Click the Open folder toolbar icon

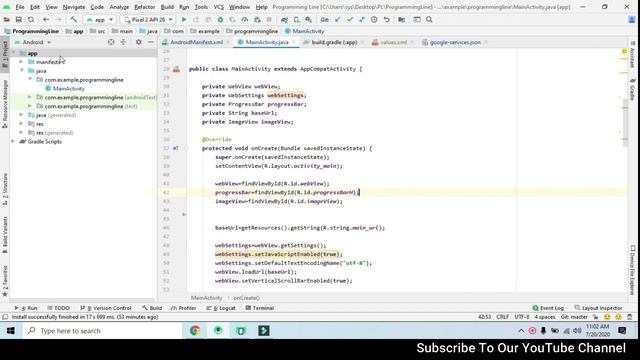pos(7,20)
